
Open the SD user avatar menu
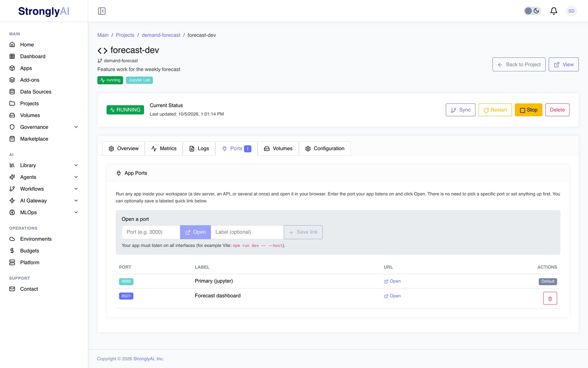[571, 11]
